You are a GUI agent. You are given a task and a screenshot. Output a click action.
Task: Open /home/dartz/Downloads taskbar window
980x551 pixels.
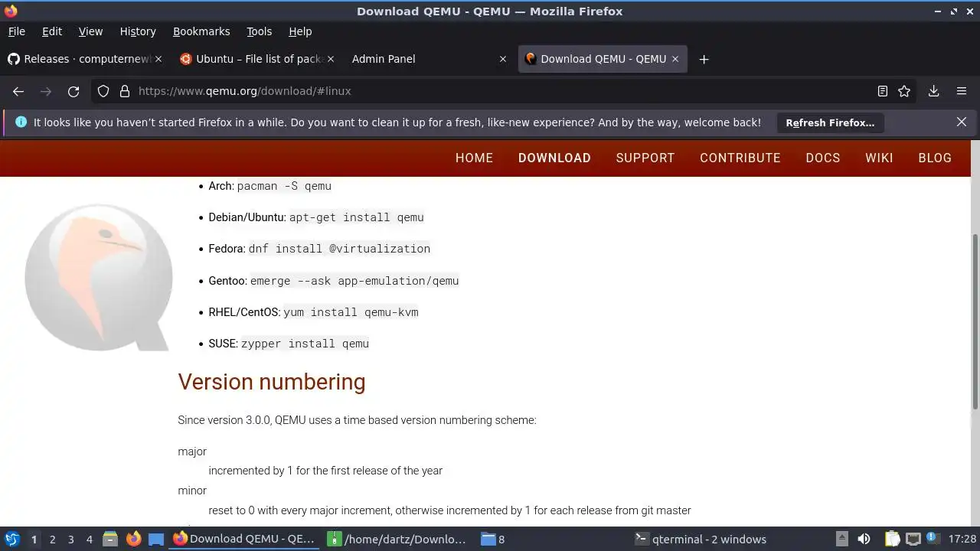click(x=399, y=539)
